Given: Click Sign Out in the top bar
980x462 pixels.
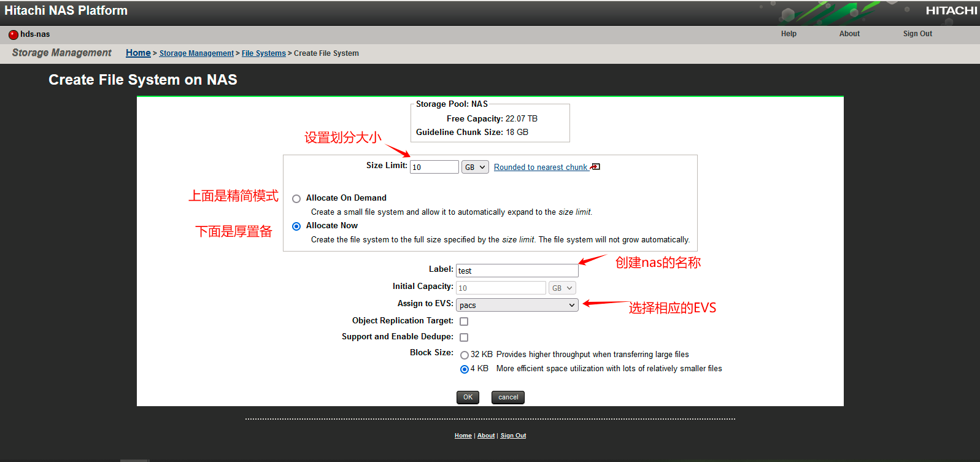Looking at the screenshot, I should (917, 34).
